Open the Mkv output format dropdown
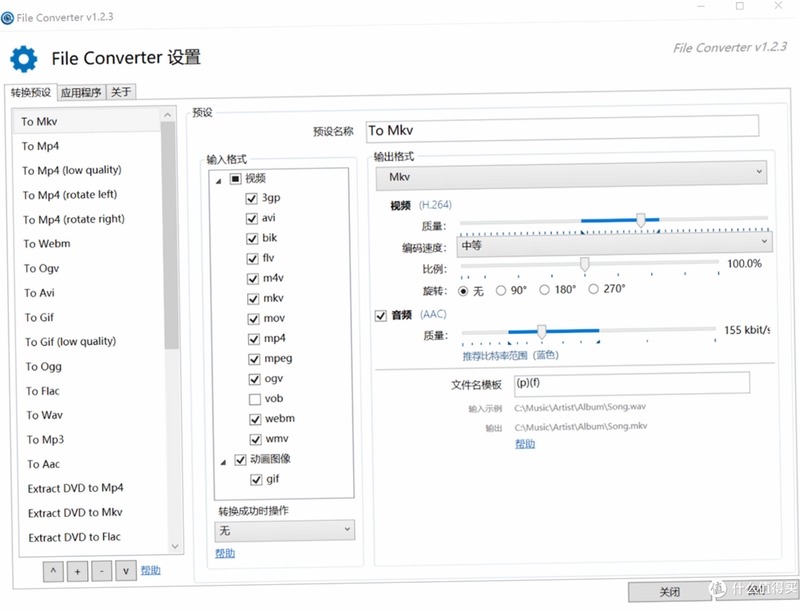The height and width of the screenshot is (611, 800). 571,176
